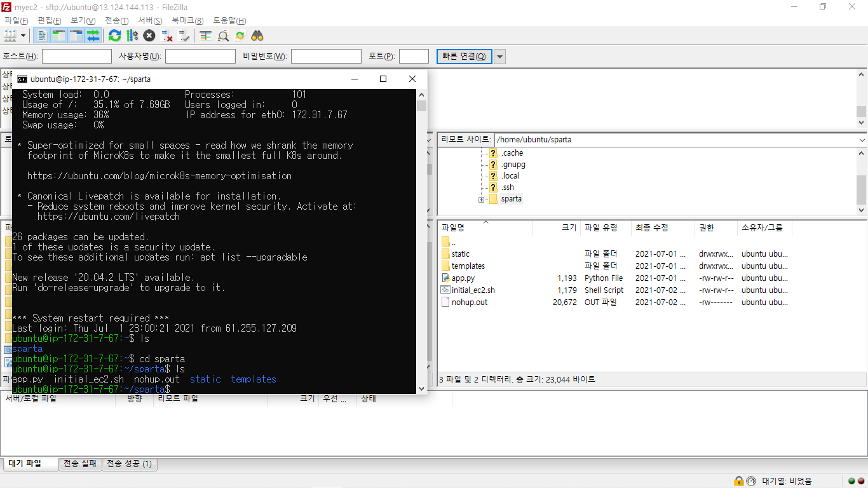Refresh the file and folder lists
Screen dimensions: 868x488
pos(114,36)
